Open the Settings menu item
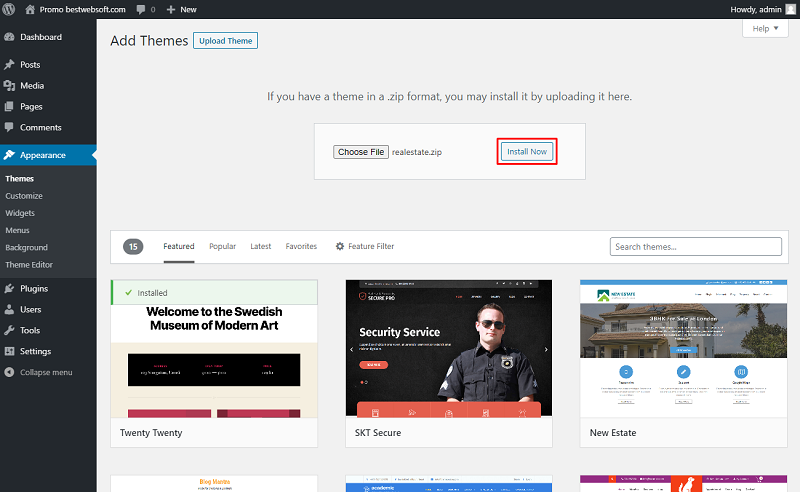The image size is (800, 492). pos(48,351)
